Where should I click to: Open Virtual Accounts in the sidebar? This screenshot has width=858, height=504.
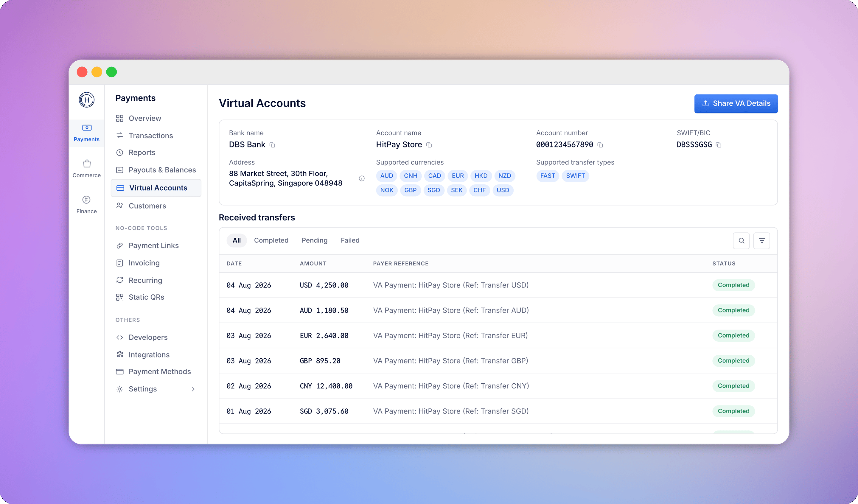point(156,188)
